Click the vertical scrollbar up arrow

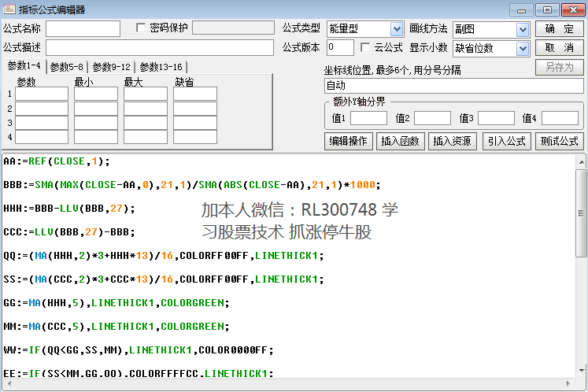pos(581,162)
